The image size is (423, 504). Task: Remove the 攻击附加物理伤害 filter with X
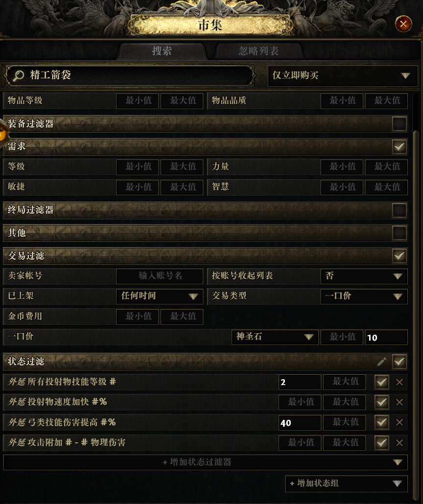[x=399, y=443]
